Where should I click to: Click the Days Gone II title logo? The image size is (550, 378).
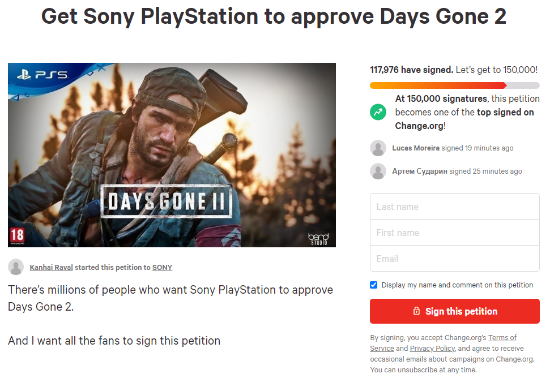tap(166, 201)
